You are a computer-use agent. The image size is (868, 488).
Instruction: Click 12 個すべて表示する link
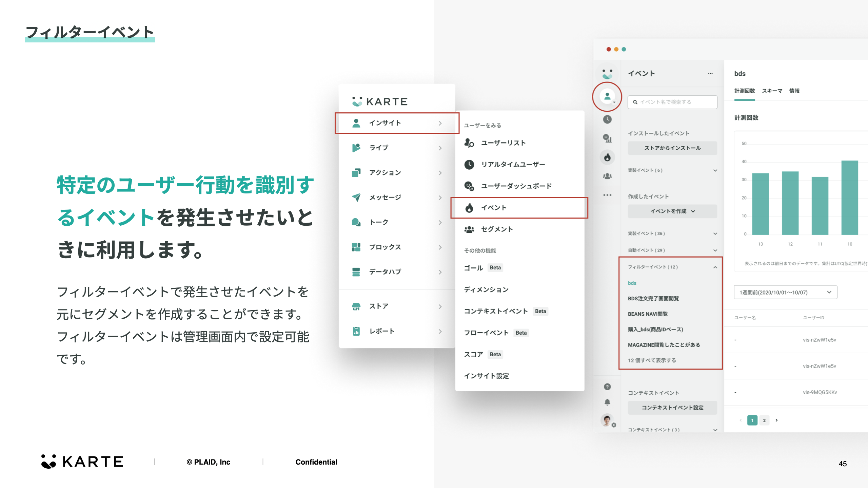652,360
